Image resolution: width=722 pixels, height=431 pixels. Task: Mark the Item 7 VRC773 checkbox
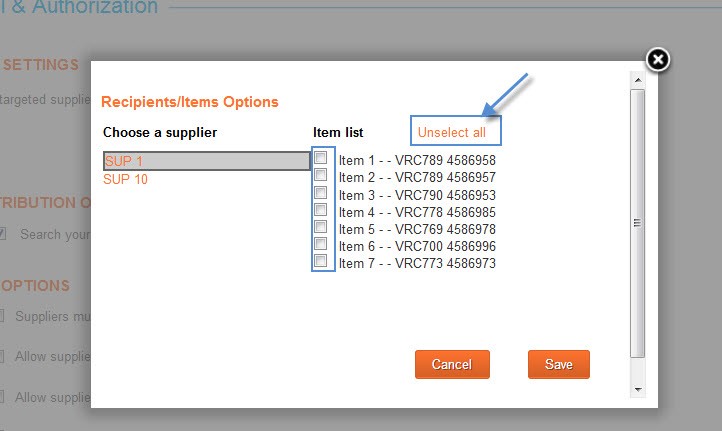[321, 261]
